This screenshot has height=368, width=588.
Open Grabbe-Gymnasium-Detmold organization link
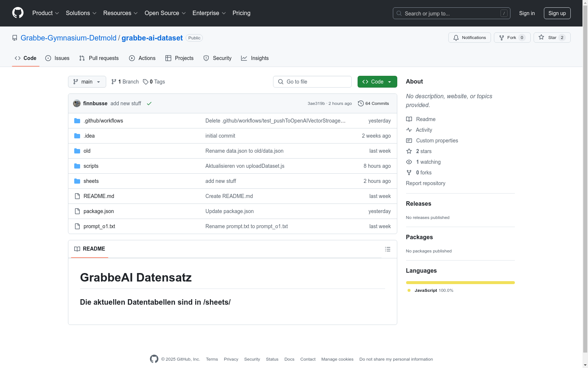[x=68, y=38]
